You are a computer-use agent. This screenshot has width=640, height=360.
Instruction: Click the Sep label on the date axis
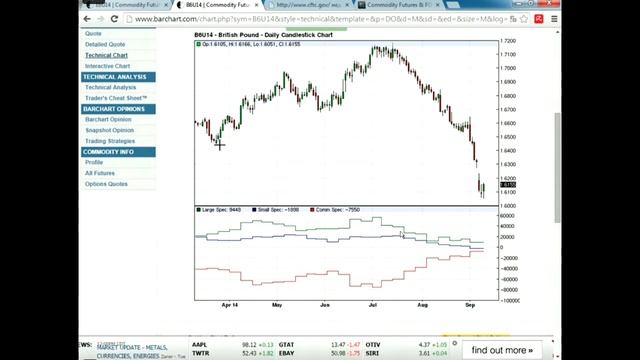(x=470, y=305)
